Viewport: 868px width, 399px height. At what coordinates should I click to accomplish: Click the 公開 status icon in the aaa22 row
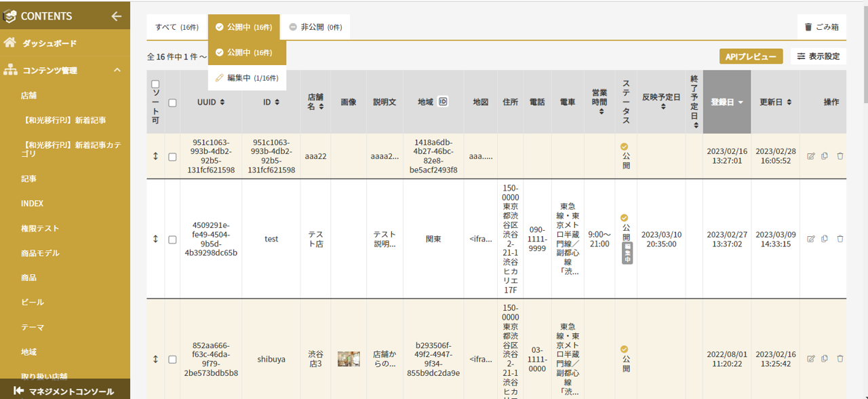click(x=624, y=146)
